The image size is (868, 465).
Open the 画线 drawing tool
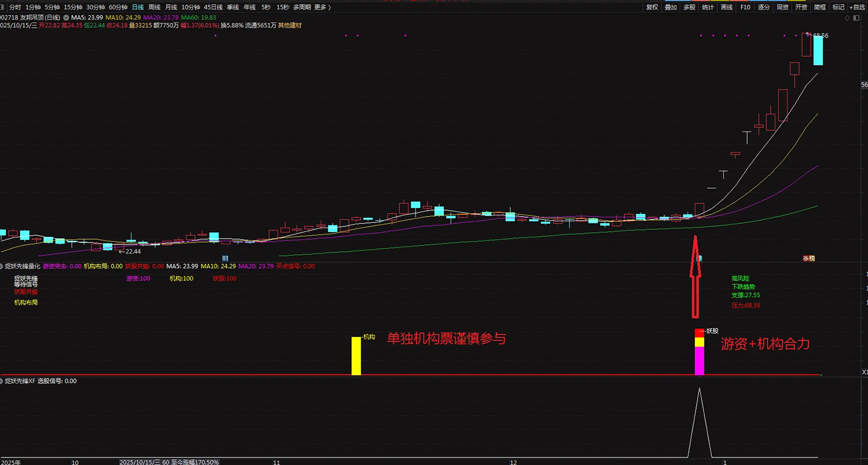coord(727,7)
